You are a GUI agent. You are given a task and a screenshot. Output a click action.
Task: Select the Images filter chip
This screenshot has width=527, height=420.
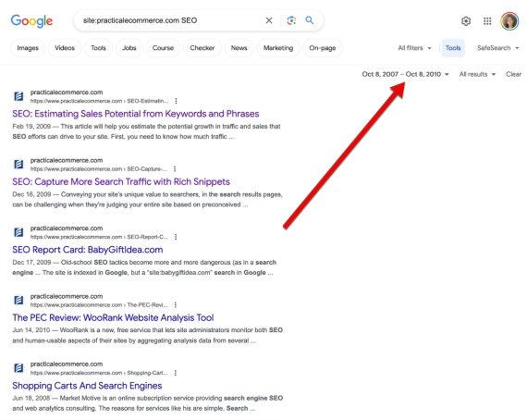pyautogui.click(x=28, y=48)
